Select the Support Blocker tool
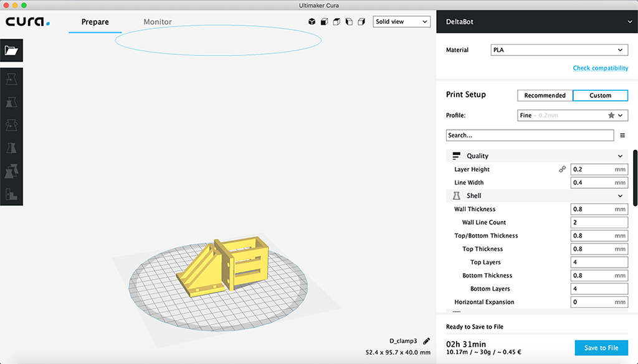Image resolution: width=638 pixels, height=364 pixels. [x=11, y=194]
